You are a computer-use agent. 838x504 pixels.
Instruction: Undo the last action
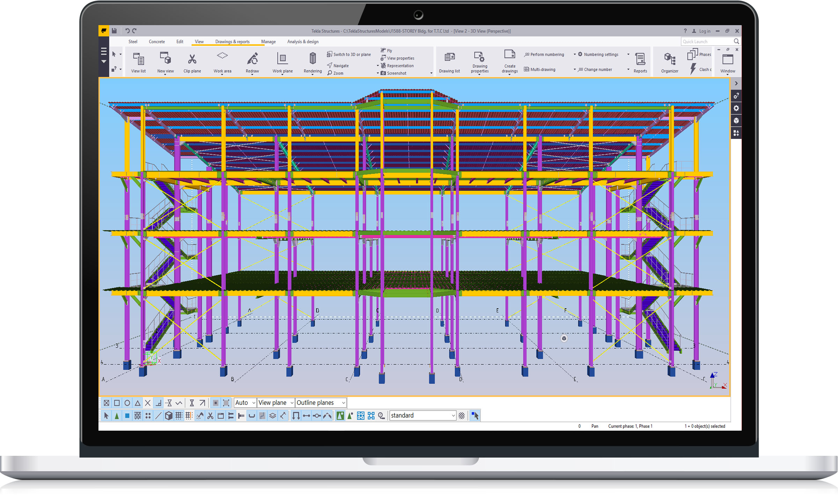click(x=127, y=31)
